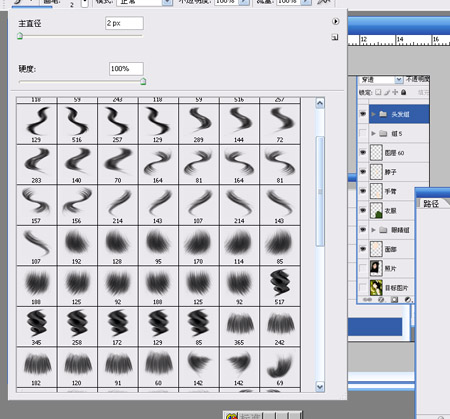Image resolution: width=450 pixels, height=419 pixels.
Task: Select the hair tuft brush sized 192
Action: (77, 246)
